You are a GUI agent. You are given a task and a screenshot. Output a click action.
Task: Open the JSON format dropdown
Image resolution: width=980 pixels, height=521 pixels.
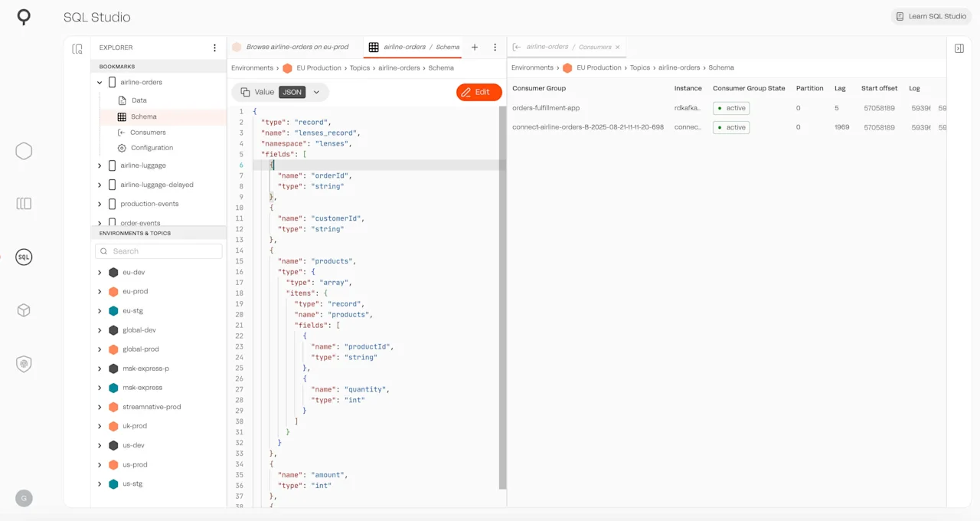coord(315,92)
